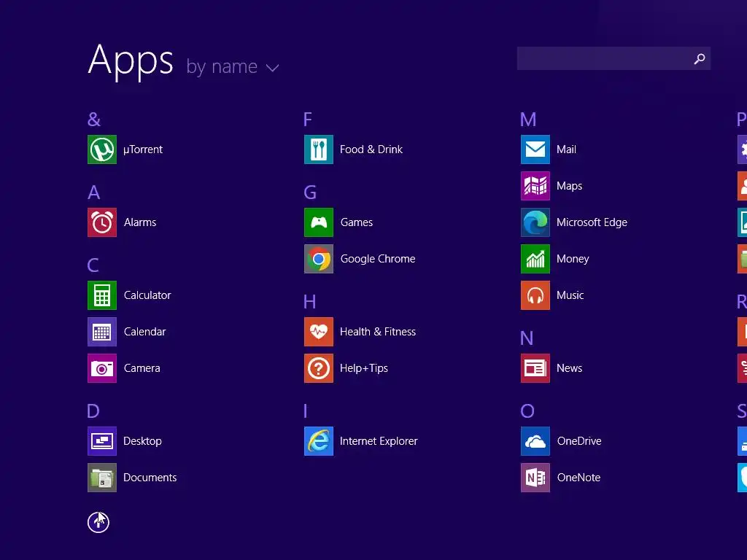Open the Desktop tile icon

(102, 441)
